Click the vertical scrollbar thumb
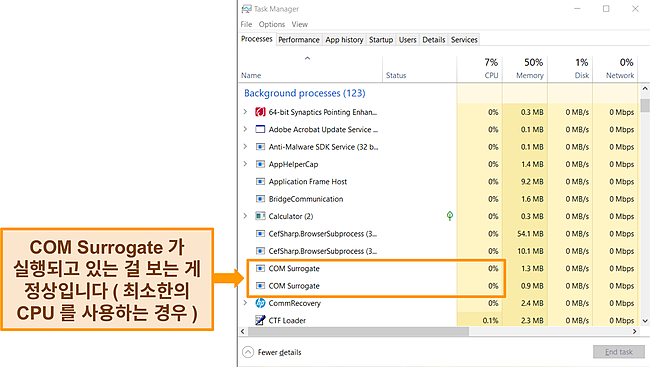Screen dimensions: 650x367 645,105
